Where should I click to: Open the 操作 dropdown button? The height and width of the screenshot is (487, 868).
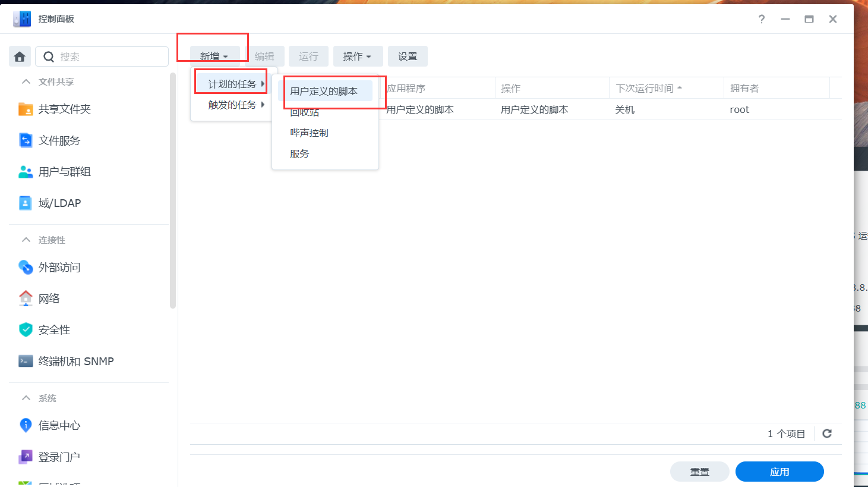point(357,56)
